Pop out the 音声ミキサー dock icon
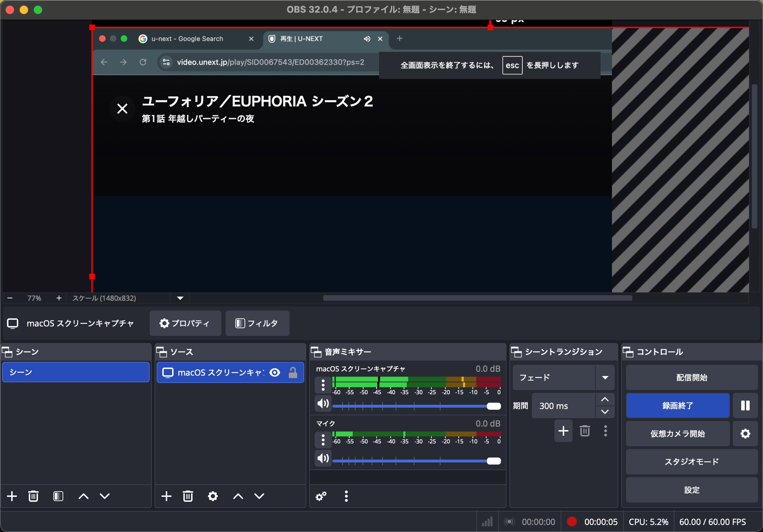The width and height of the screenshot is (763, 532). point(316,352)
